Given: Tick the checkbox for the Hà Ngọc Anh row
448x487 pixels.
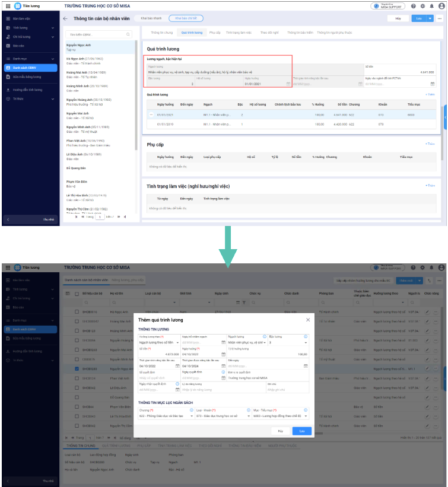Looking at the screenshot, I should [x=77, y=312].
